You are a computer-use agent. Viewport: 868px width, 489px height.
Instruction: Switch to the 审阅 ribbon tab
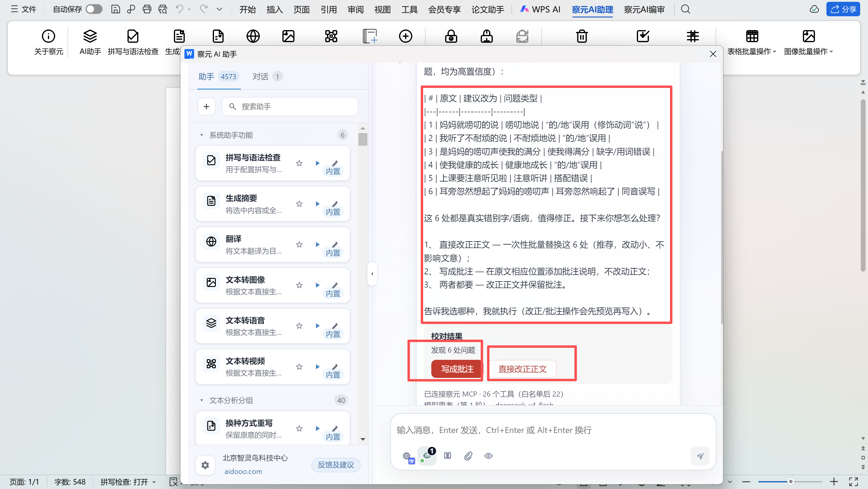356,9
